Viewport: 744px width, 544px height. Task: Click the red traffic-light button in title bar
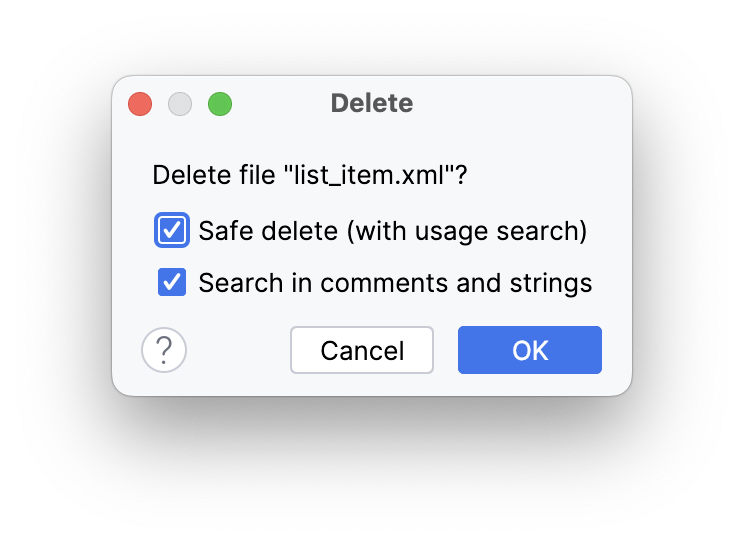click(x=140, y=104)
